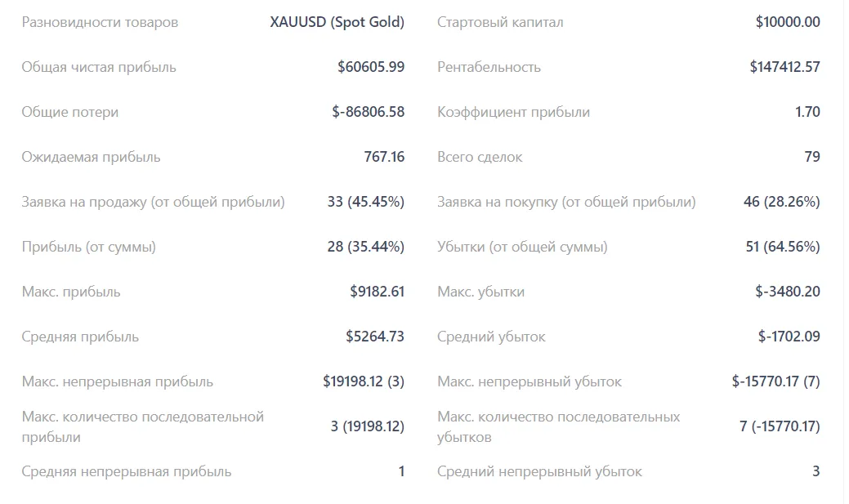The width and height of the screenshot is (849, 504).
Task: Select the $10000.00 starting capital amount
Action: coord(788,22)
